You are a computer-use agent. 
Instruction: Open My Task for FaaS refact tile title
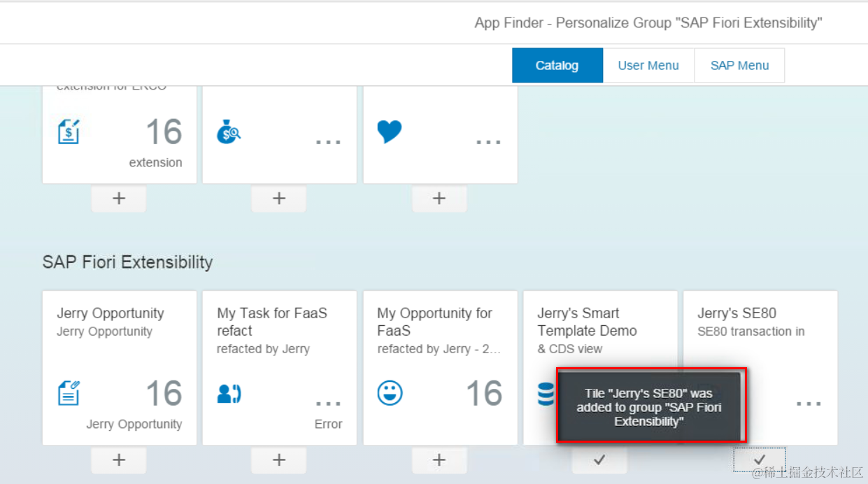click(272, 322)
